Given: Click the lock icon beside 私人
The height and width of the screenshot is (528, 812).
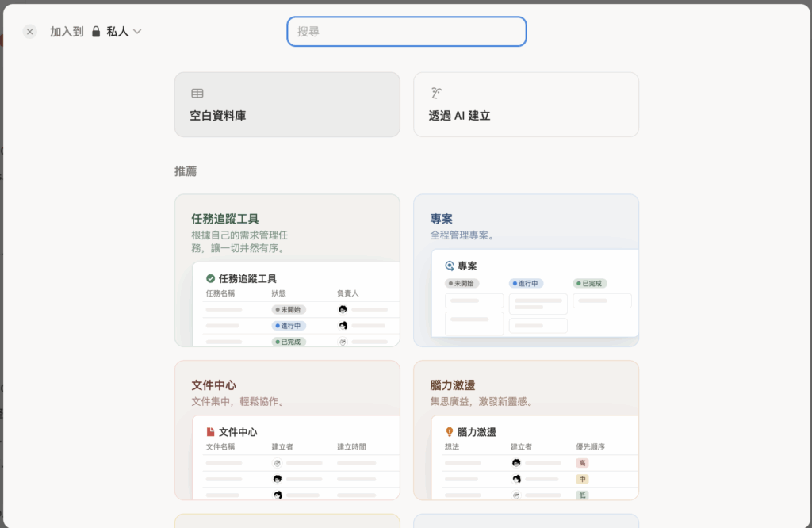Looking at the screenshot, I should coord(96,32).
